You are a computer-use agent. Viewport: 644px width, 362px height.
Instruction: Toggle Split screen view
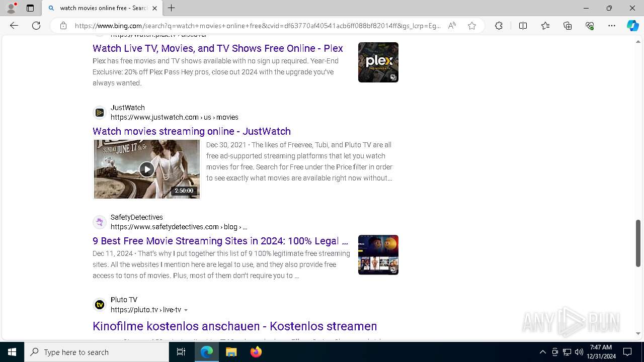tap(523, 26)
